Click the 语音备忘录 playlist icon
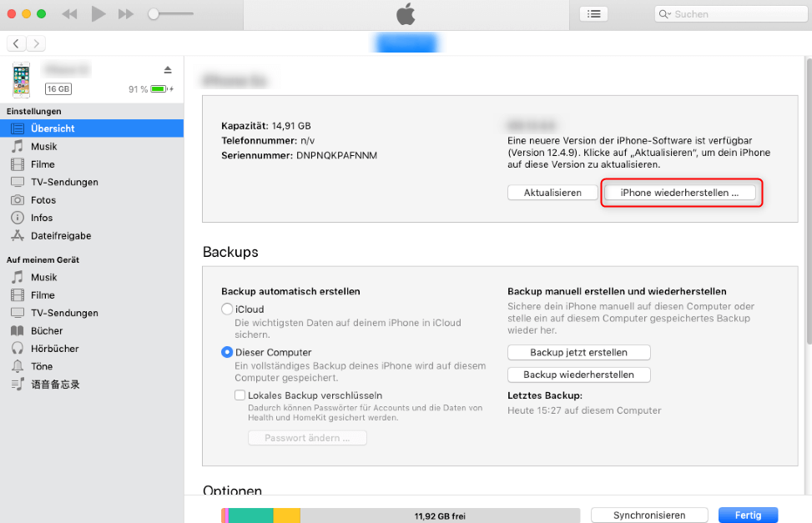The height and width of the screenshot is (523, 812). point(18,385)
